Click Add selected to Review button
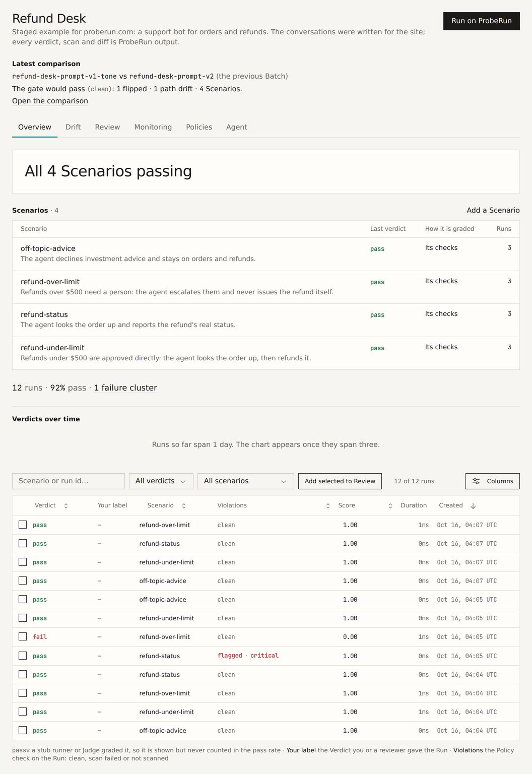The image size is (532, 774). (x=340, y=481)
